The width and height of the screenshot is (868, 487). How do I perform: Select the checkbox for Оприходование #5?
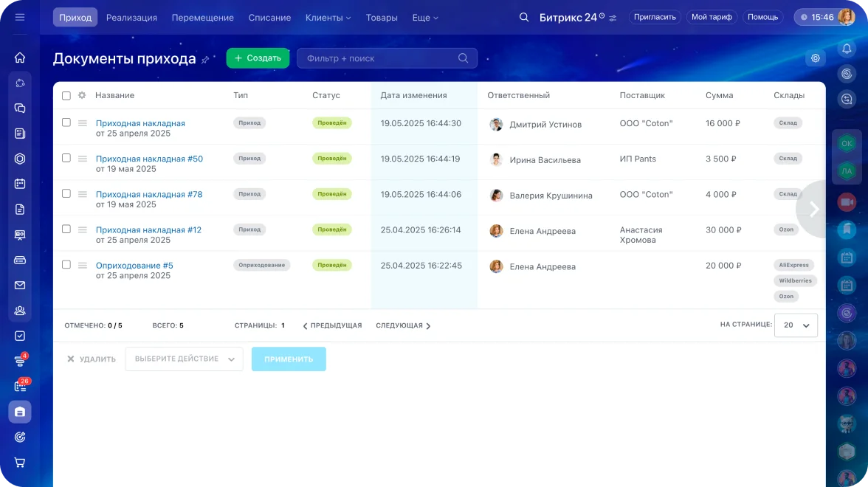(x=66, y=264)
